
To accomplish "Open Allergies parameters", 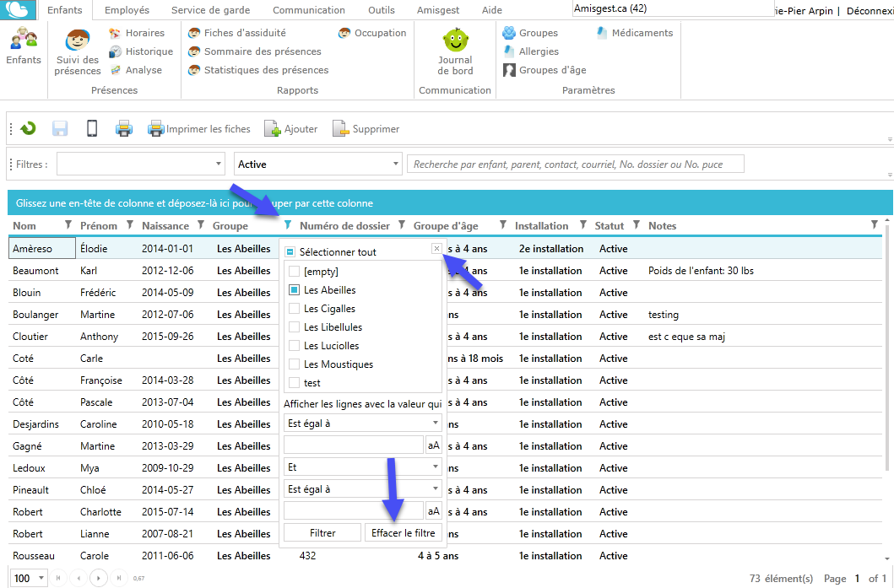I will [531, 51].
